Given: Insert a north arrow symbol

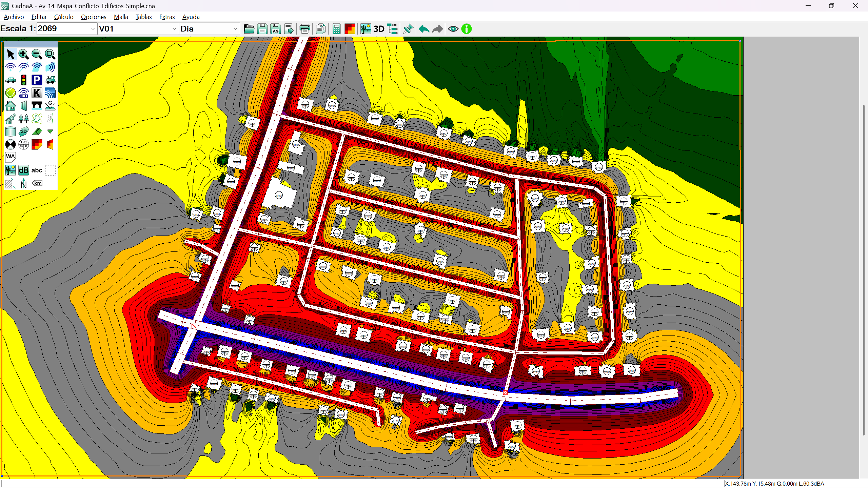Looking at the screenshot, I should pos(24,183).
